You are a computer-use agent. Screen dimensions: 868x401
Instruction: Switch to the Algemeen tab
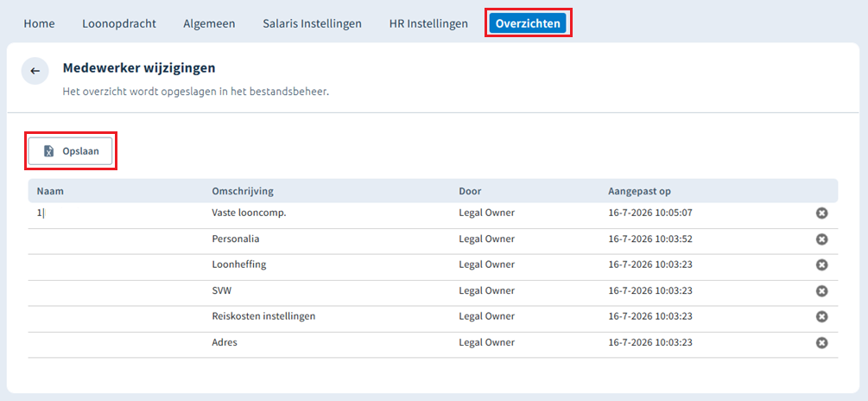pyautogui.click(x=209, y=24)
